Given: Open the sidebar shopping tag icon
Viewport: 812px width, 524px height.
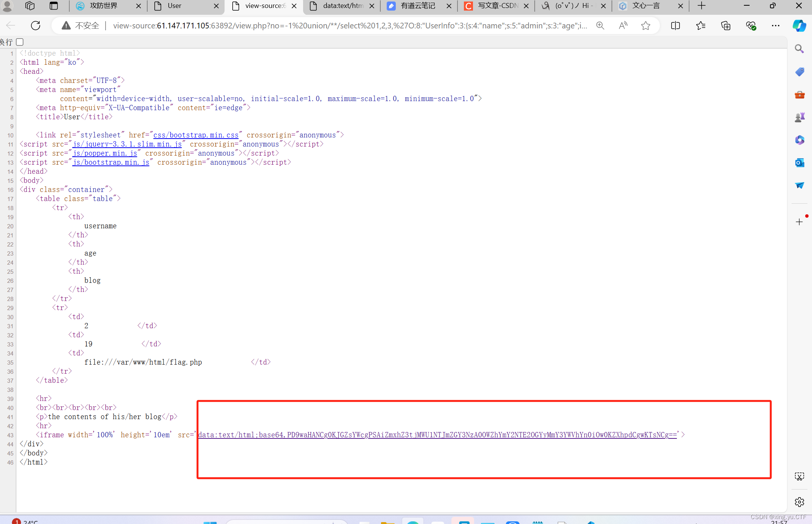Looking at the screenshot, I should 799,72.
